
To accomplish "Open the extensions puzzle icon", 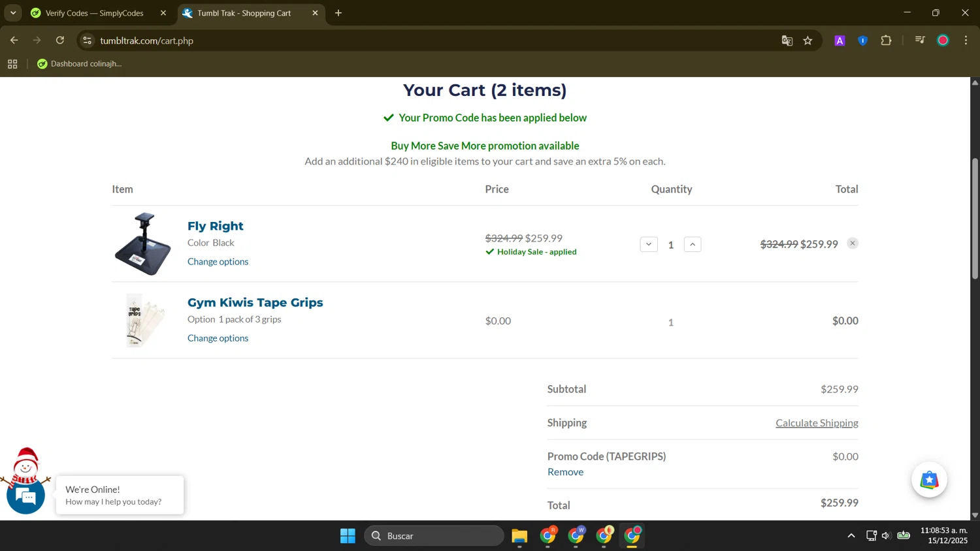I will pos(887,40).
